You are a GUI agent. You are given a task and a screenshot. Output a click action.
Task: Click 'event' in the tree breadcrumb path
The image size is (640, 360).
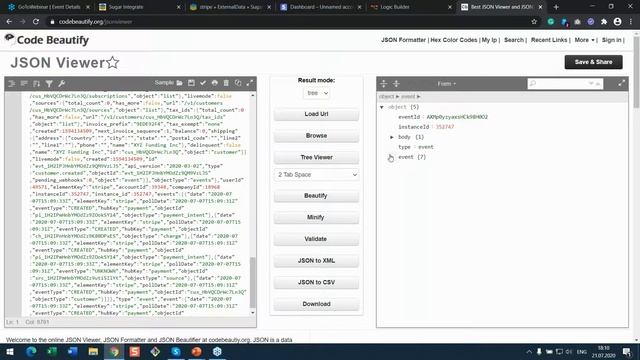(408, 97)
